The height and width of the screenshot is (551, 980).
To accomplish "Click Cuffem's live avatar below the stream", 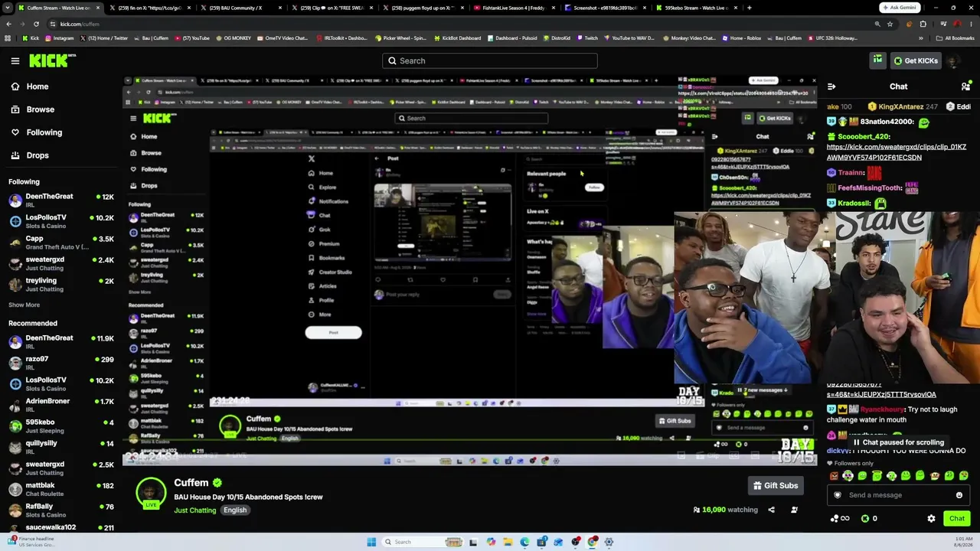I will click(x=151, y=493).
